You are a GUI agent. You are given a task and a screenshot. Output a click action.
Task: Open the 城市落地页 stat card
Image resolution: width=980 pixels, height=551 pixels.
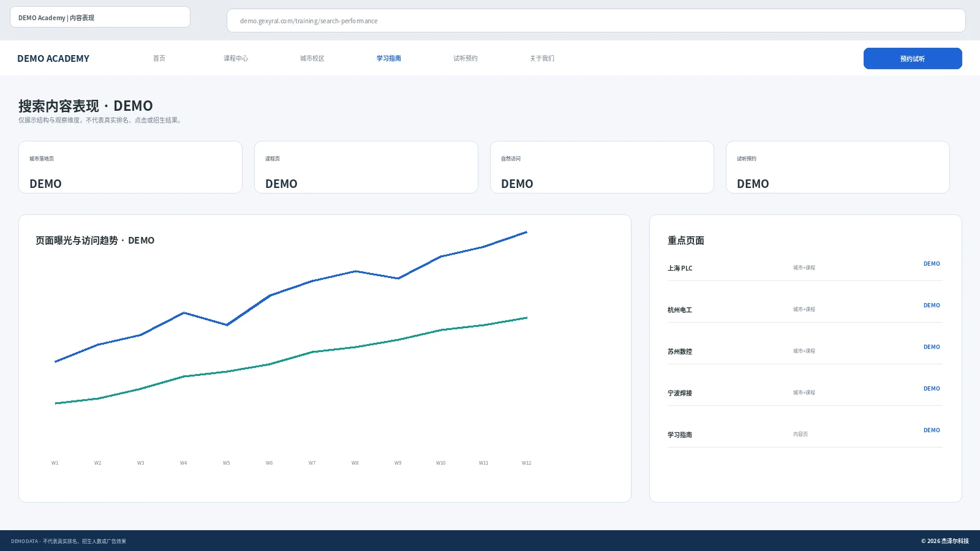pyautogui.click(x=130, y=167)
